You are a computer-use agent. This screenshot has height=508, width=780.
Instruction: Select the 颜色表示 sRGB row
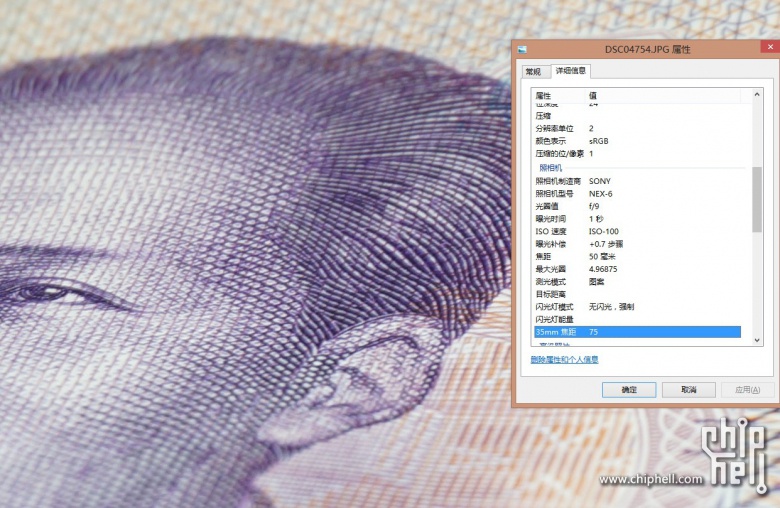[638, 141]
